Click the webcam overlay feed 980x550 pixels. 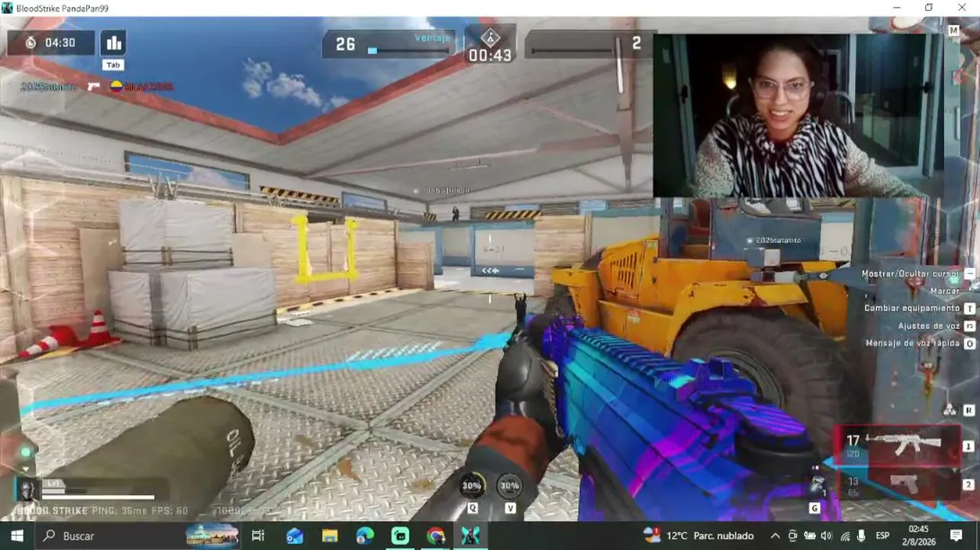coord(798,115)
